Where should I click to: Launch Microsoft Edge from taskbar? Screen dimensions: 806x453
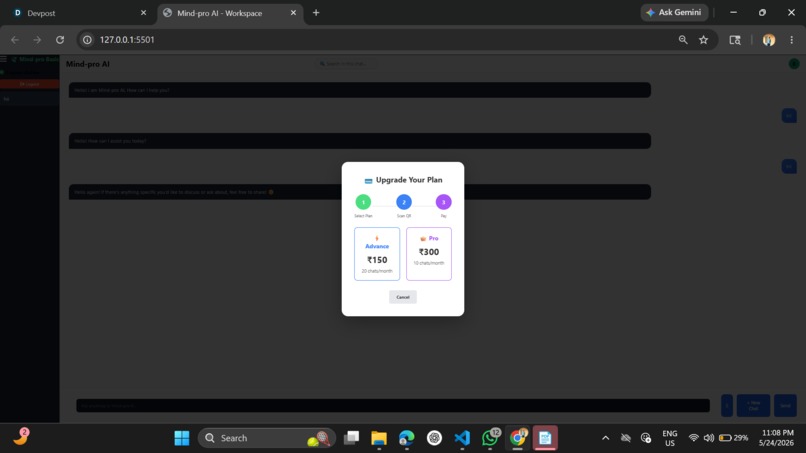click(407, 438)
